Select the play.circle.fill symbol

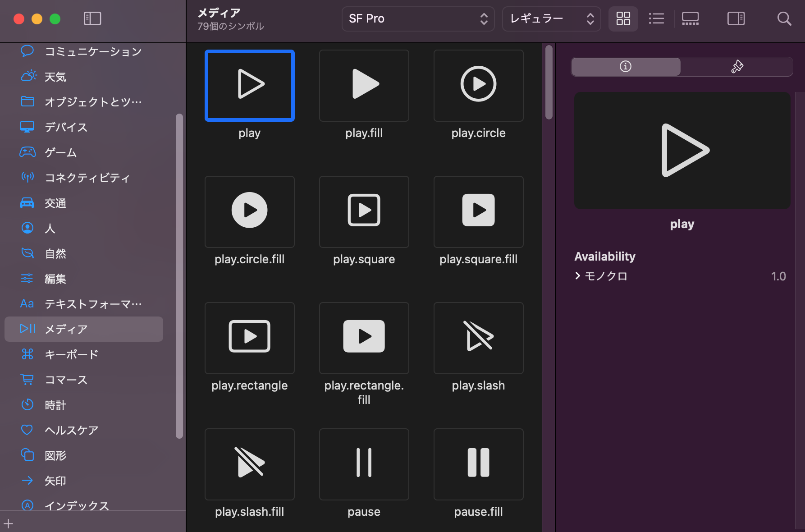[250, 212]
